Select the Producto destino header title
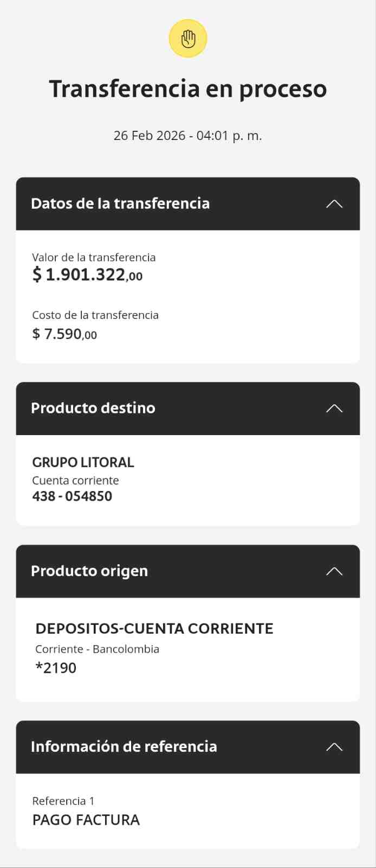 pos(93,408)
